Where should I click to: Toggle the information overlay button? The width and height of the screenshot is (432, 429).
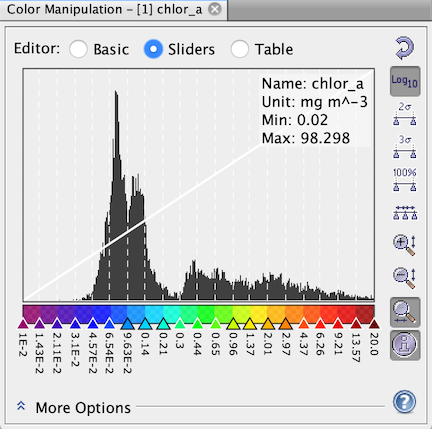(x=405, y=345)
